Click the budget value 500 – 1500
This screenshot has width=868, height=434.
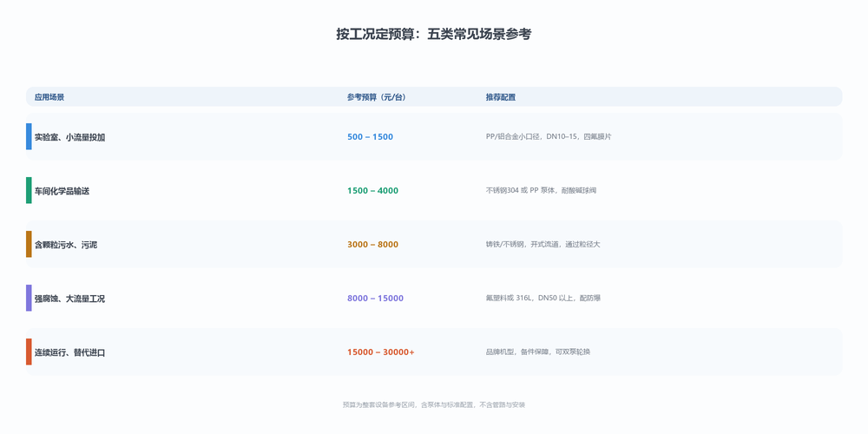click(371, 137)
